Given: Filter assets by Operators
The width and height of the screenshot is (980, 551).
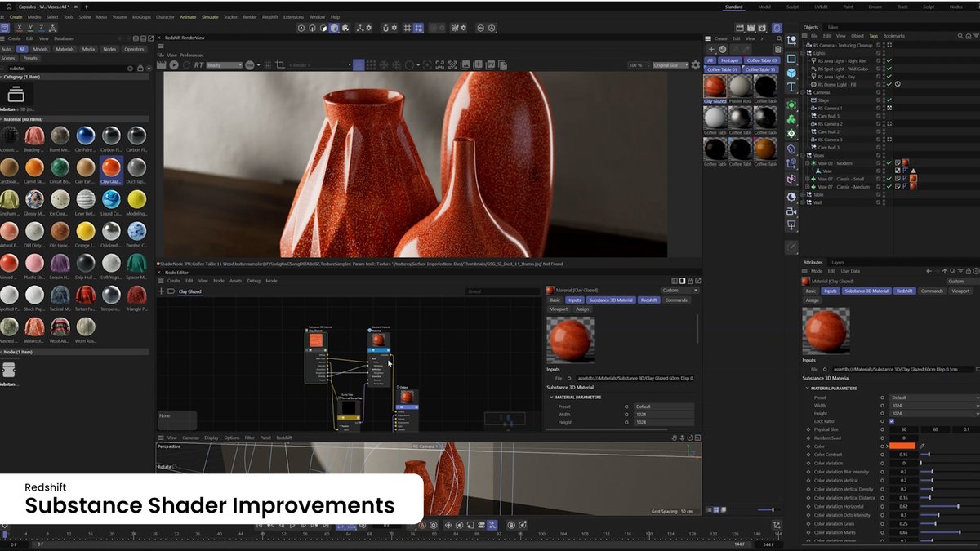Looking at the screenshot, I should pyautogui.click(x=134, y=49).
